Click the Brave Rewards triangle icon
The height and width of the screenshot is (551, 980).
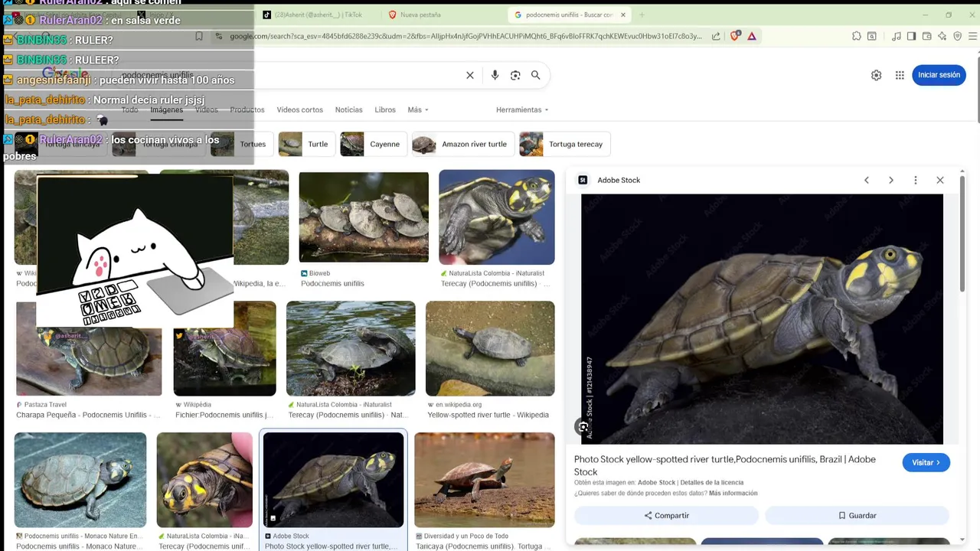coord(752,36)
